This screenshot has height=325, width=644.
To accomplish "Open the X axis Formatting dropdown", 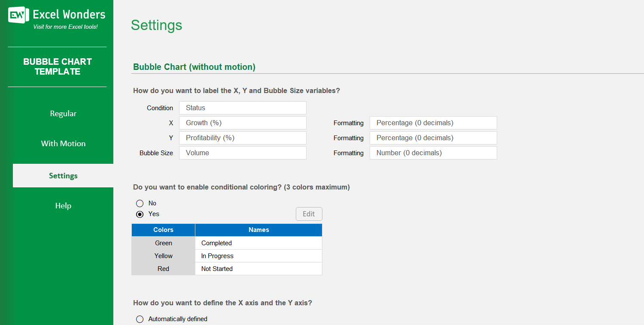I will pyautogui.click(x=433, y=123).
